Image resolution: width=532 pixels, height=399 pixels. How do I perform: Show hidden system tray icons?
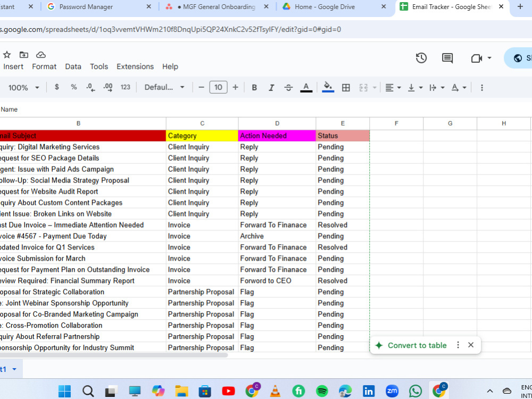point(490,391)
